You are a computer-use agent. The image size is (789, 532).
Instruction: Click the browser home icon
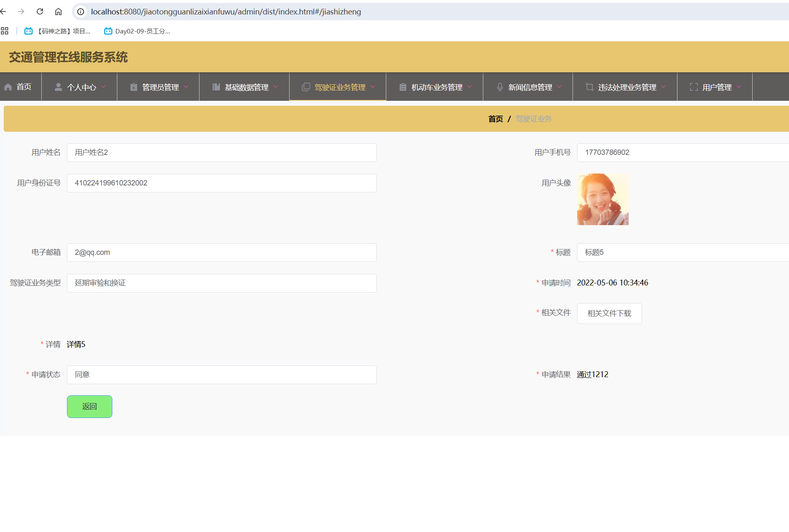[x=58, y=12]
